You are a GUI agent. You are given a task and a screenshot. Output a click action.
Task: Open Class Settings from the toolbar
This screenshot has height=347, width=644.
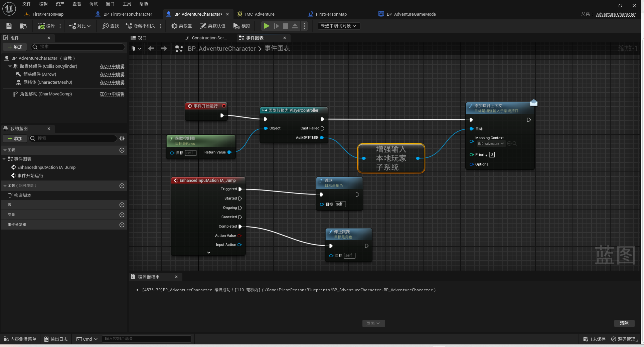[x=181, y=26]
